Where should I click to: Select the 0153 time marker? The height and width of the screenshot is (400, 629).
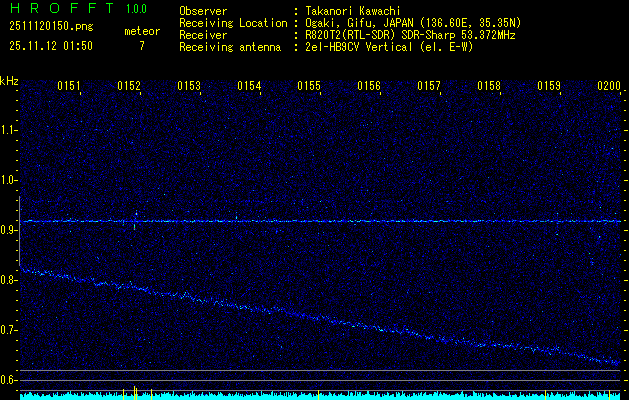[x=189, y=87]
